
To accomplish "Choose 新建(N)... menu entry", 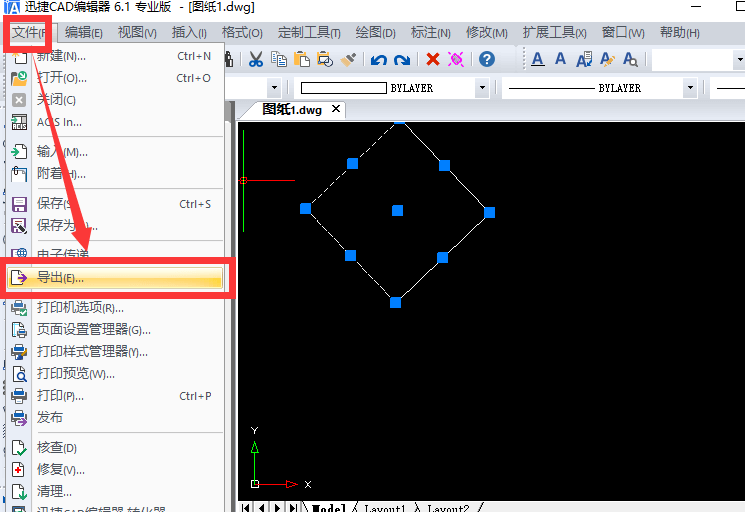I will click(x=115, y=56).
